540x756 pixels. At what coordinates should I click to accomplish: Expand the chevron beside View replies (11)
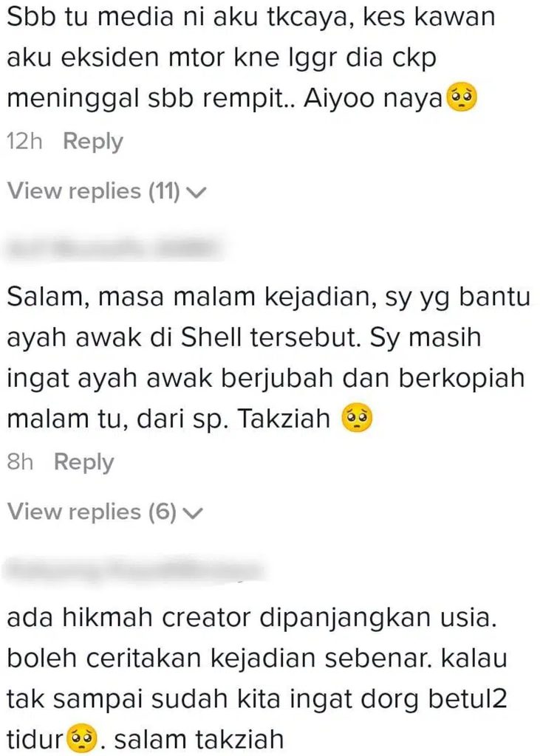pyautogui.click(x=196, y=193)
